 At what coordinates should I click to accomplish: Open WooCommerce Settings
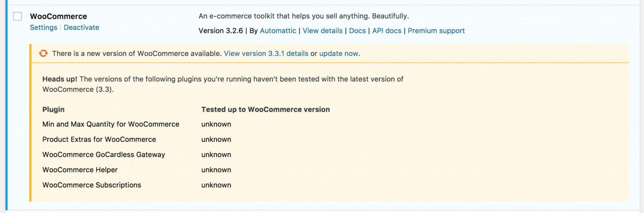coord(43,28)
